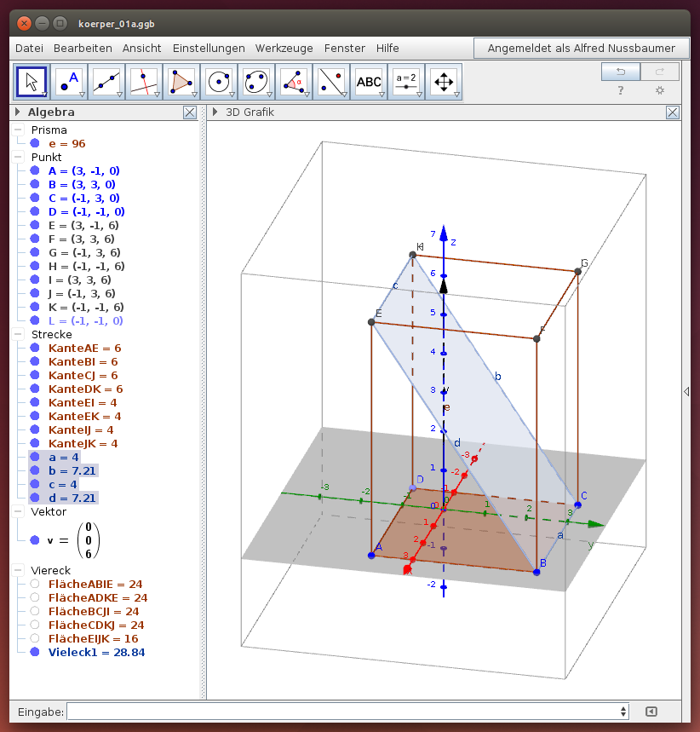700x732 pixels.
Task: Click point C in the 3D view
Action: click(577, 504)
